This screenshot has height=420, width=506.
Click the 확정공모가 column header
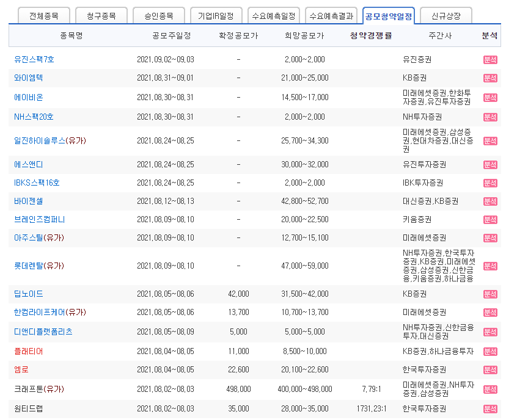238,35
